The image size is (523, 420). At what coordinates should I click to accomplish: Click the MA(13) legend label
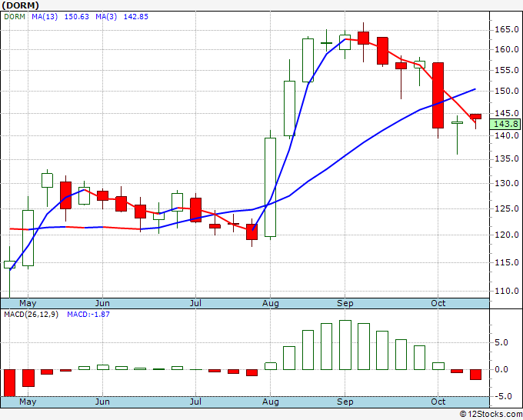tap(45, 17)
